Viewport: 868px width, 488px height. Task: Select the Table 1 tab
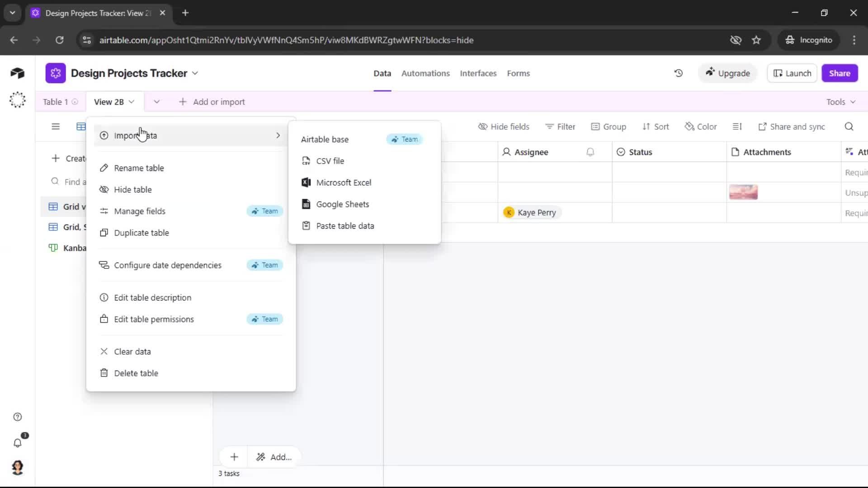(x=55, y=102)
